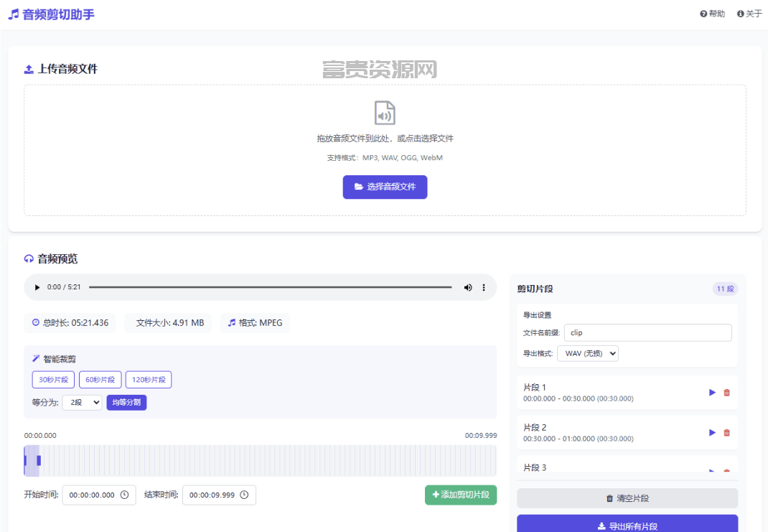768x532 pixels.
Task: Play the audio preview
Action: [37, 288]
